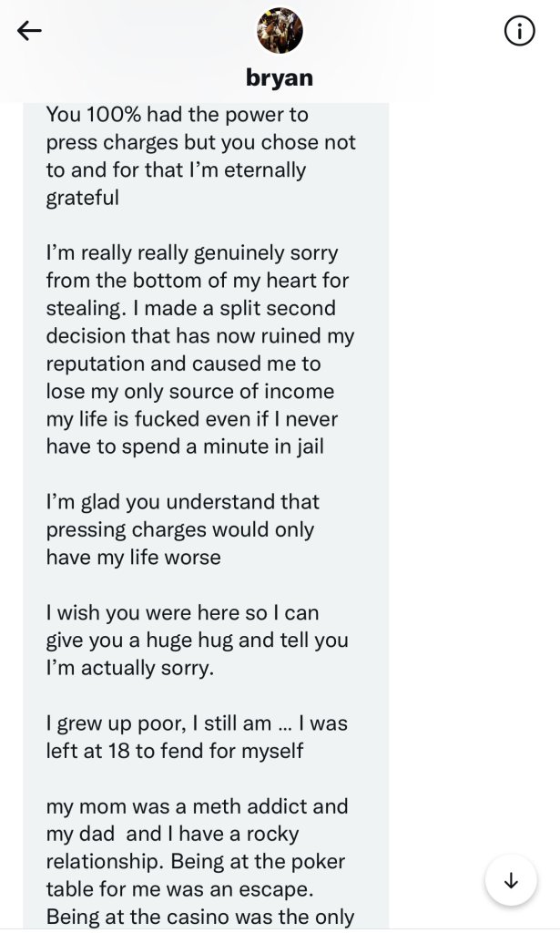Click the line "I wish you were here so I can"
560x933 pixels.
pos(183,612)
